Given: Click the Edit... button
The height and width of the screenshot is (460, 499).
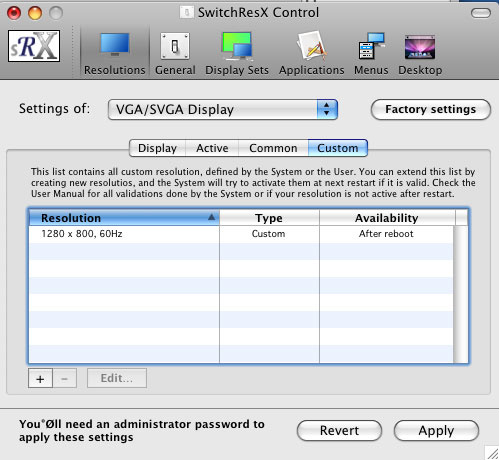Looking at the screenshot, I should click(x=117, y=378).
